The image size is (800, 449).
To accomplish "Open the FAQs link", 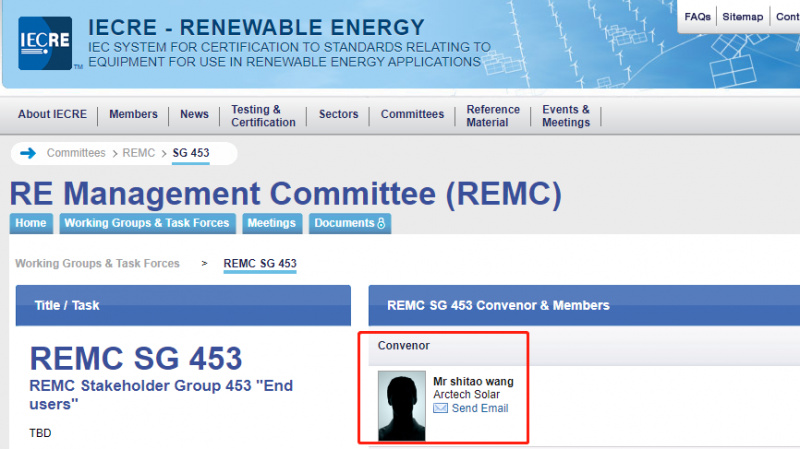I will pyautogui.click(x=697, y=17).
